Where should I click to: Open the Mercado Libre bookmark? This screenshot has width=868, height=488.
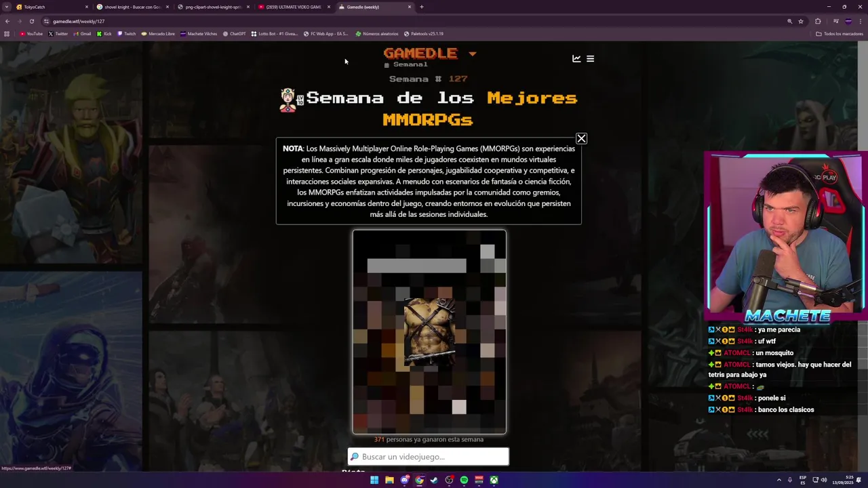(158, 34)
